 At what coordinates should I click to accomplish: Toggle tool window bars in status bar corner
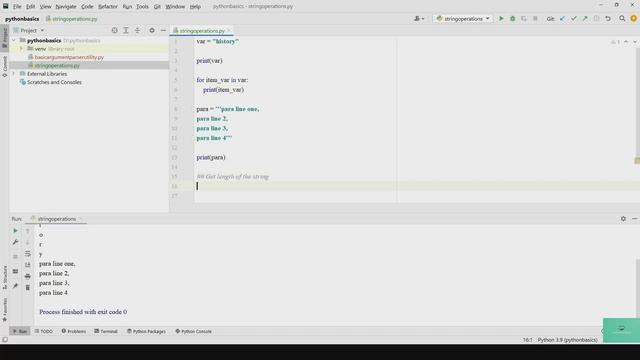(5, 340)
